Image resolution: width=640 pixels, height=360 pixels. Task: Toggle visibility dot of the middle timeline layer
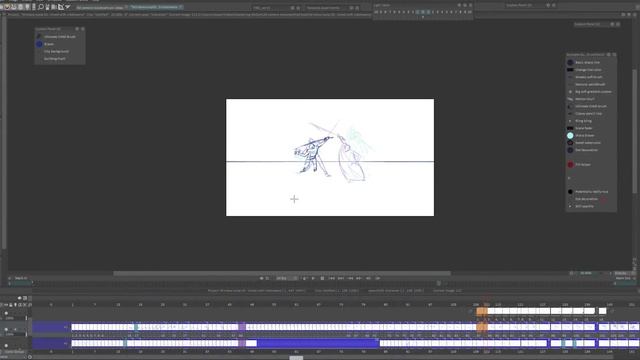[6, 329]
